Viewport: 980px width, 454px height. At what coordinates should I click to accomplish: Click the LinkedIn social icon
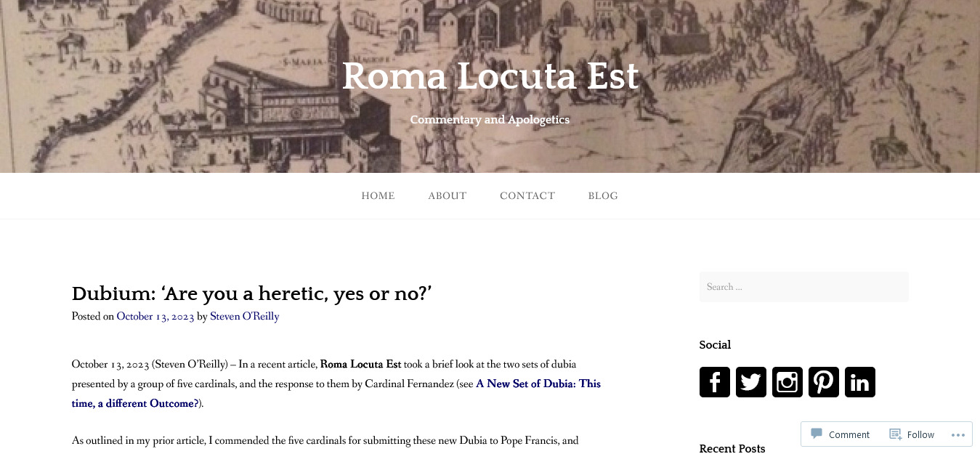(859, 382)
